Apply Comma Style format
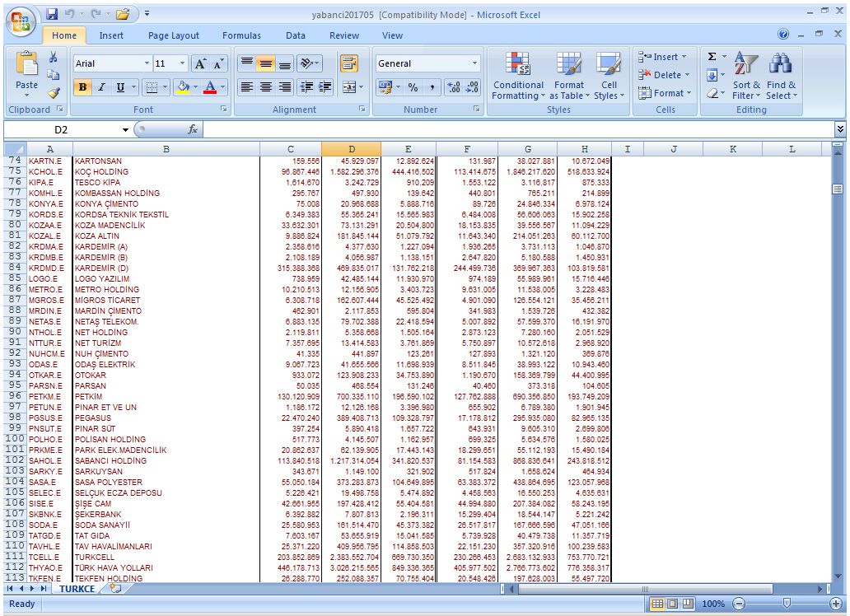Screen dimensions: 850x616 click(x=432, y=86)
